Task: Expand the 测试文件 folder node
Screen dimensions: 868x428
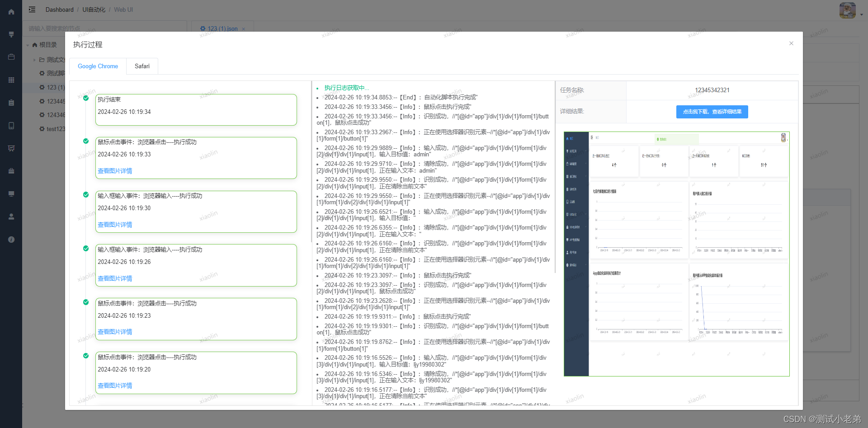Action: tap(34, 60)
